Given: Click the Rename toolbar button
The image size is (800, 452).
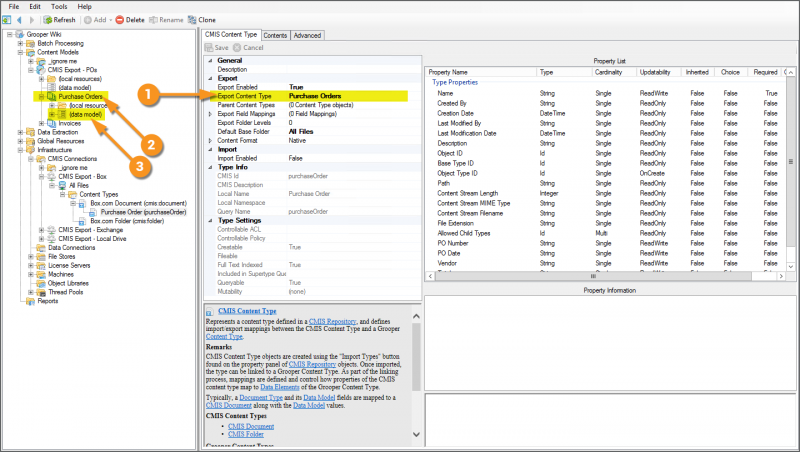Looking at the screenshot, I should click(x=166, y=19).
